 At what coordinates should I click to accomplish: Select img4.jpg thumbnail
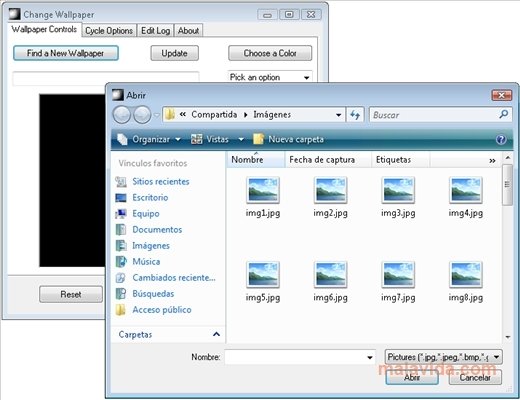(466, 190)
